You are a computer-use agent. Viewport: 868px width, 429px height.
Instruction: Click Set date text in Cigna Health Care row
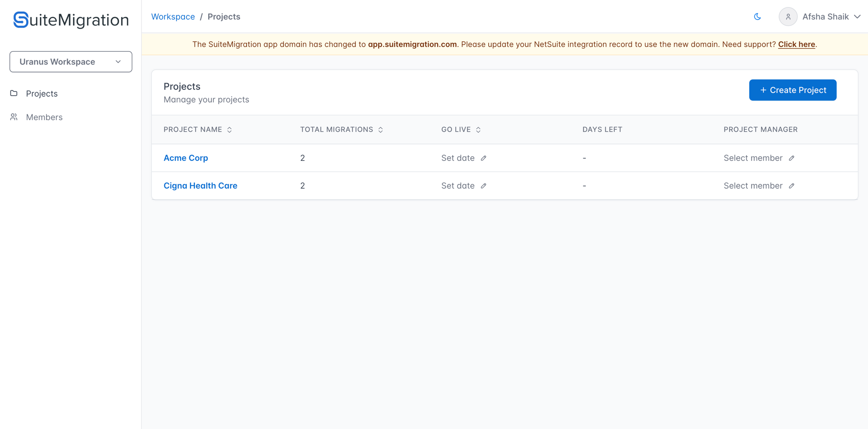(458, 186)
